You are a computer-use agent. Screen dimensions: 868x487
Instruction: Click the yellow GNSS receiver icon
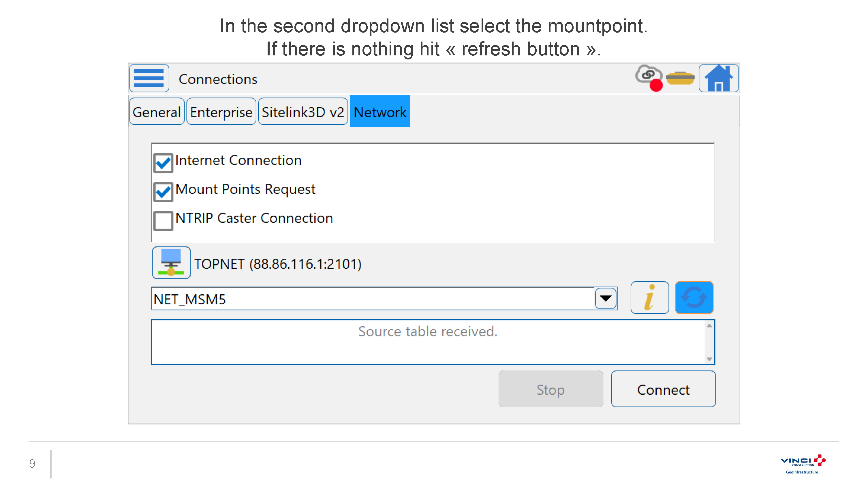click(x=680, y=78)
